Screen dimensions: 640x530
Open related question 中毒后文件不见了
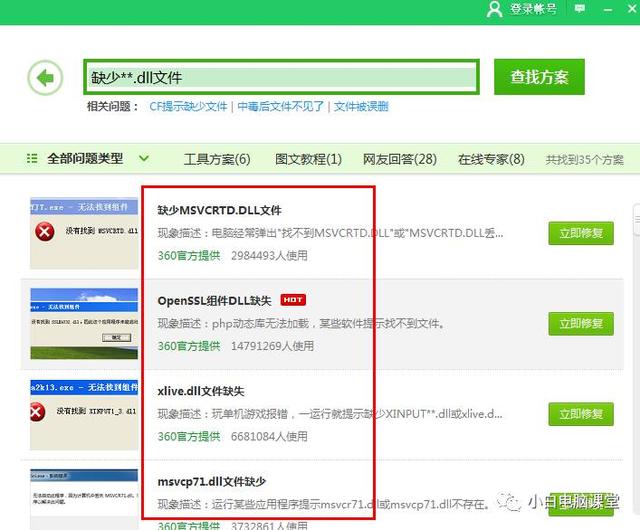280,107
